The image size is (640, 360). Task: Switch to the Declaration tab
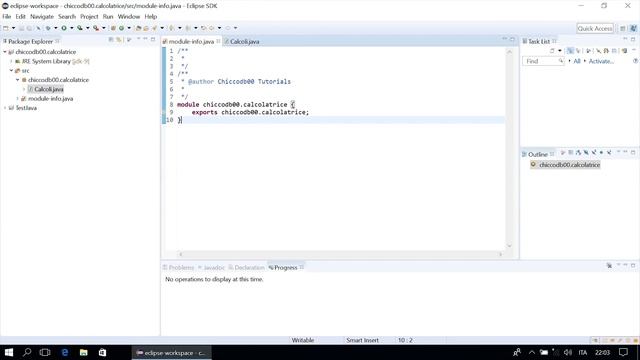coord(247,268)
